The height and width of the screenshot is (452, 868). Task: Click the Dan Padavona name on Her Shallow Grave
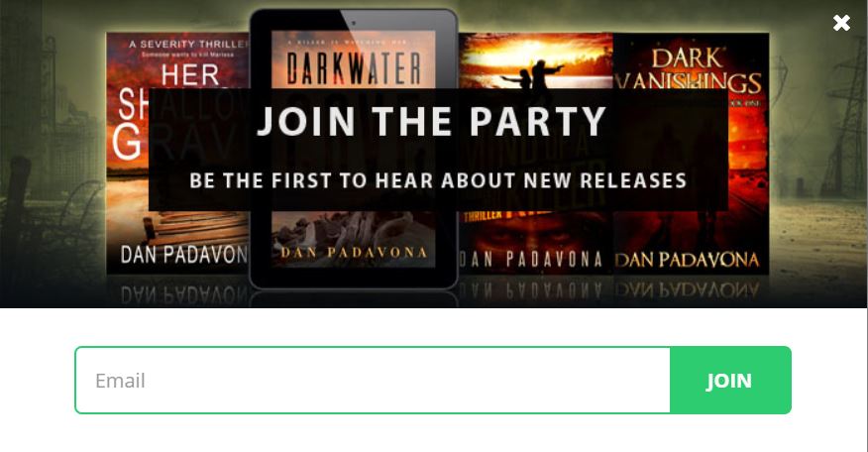tap(183, 255)
